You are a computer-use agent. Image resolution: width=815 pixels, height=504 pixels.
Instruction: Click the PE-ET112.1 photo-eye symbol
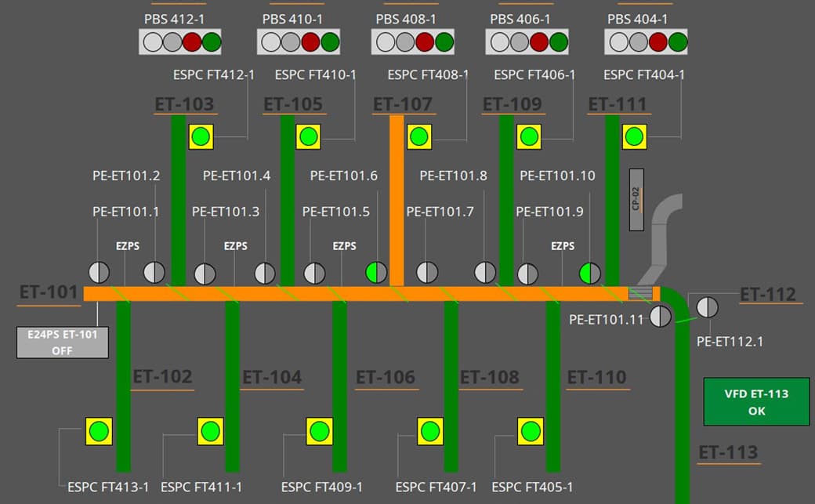coord(707,306)
